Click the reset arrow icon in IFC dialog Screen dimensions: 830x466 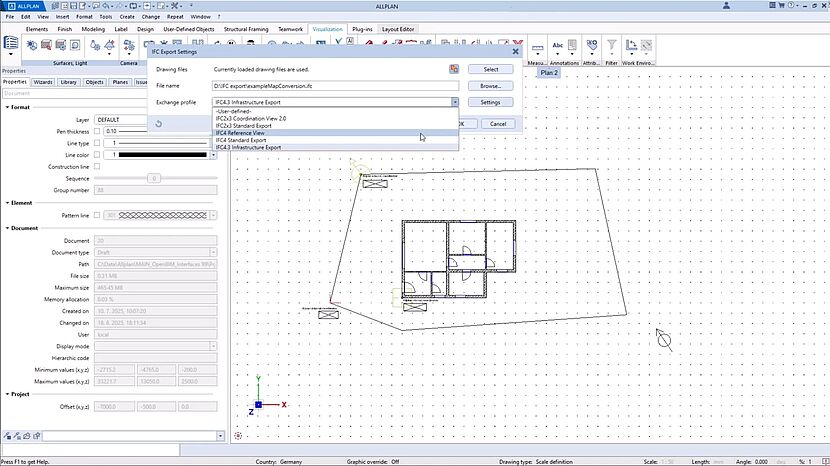159,124
